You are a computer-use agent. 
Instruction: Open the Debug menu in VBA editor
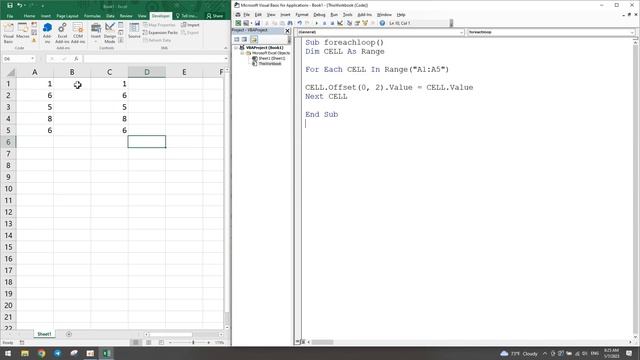(x=319, y=15)
